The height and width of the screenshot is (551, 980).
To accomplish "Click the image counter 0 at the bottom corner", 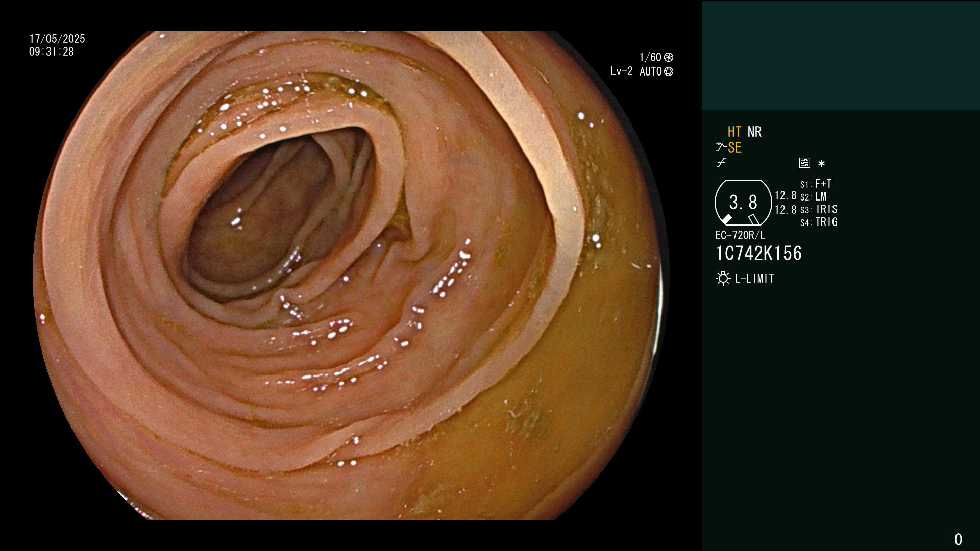I will [958, 539].
